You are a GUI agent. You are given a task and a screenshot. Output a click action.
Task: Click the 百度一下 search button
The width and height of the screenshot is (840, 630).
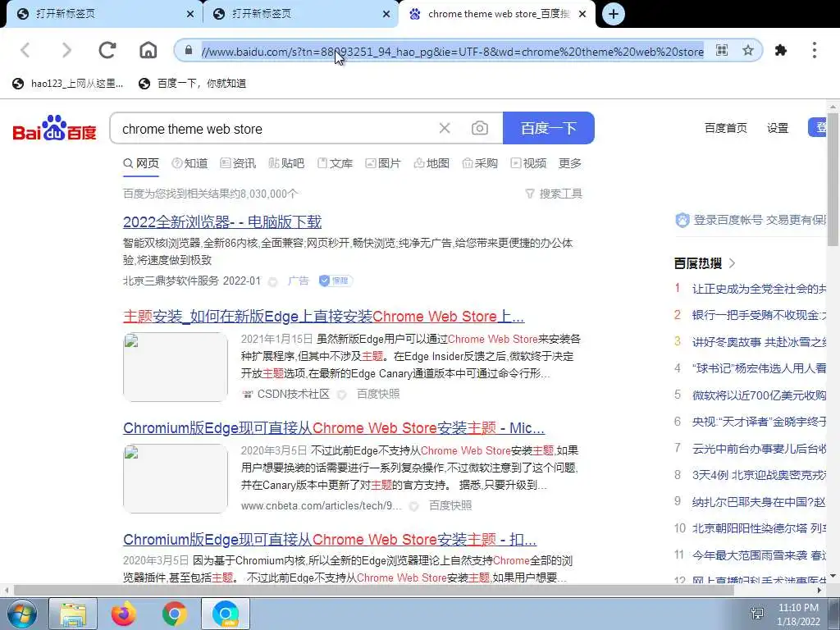pyautogui.click(x=549, y=128)
